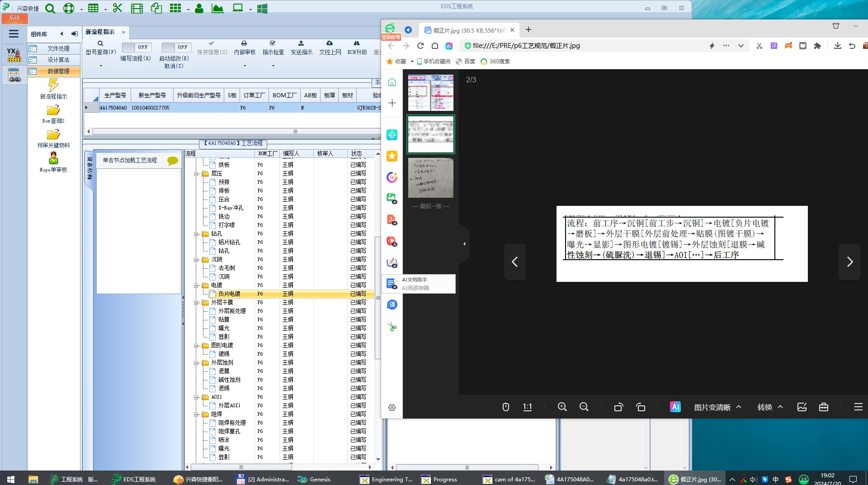This screenshot has width=868, height=485.
Task: Click the green area chart icon
Action: [217, 8]
